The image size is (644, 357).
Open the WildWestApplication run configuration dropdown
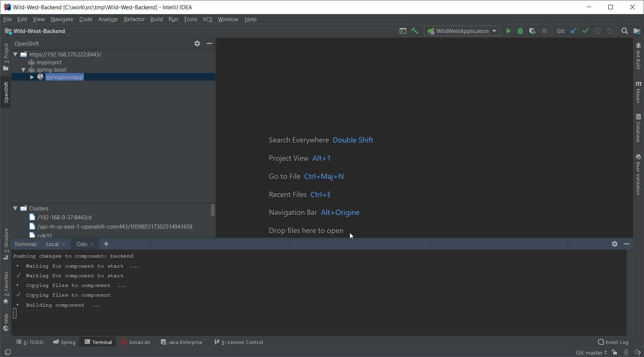click(x=462, y=31)
